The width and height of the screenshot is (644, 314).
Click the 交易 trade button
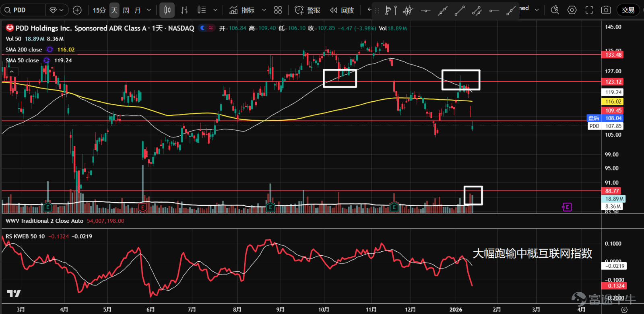pyautogui.click(x=628, y=10)
